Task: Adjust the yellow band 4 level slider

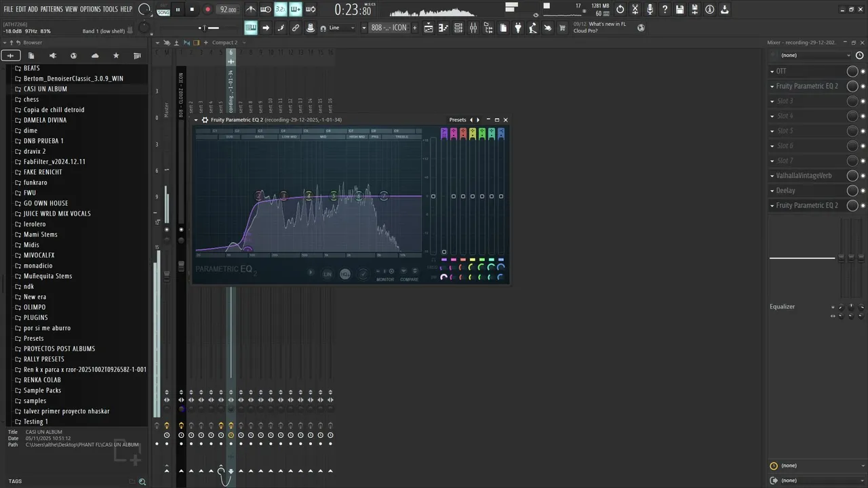Action: pyautogui.click(x=473, y=197)
